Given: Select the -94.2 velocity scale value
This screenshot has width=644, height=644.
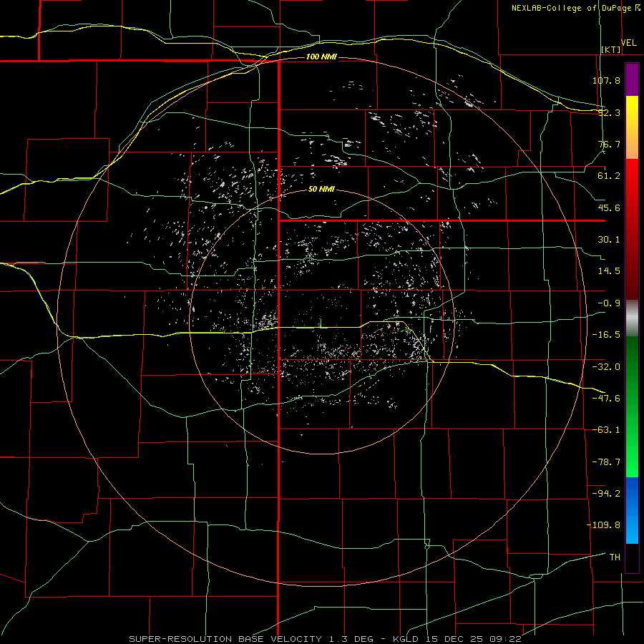Looking at the screenshot, I should 606,494.
